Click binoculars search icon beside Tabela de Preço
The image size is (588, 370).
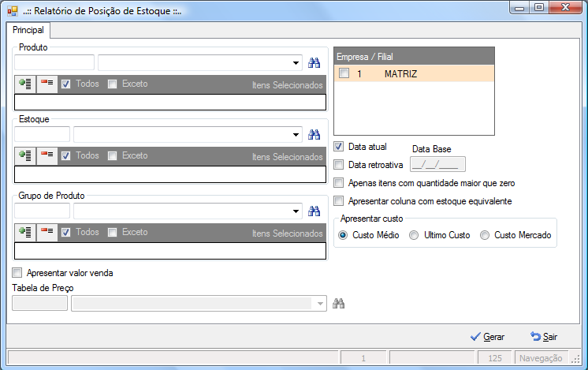pos(338,303)
